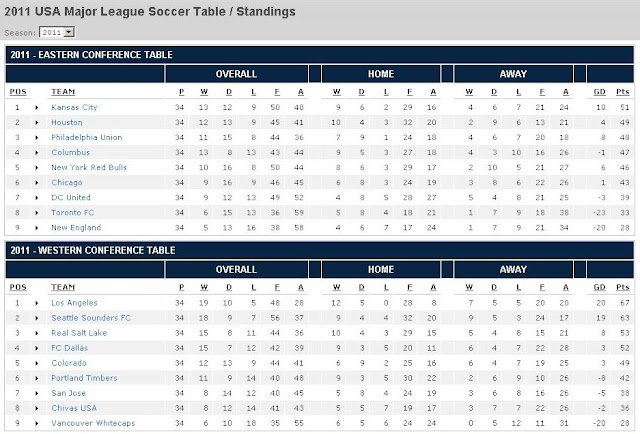The width and height of the screenshot is (640, 434).
Task: Click arrow icon next to Real Salt Lake
Action: tap(37, 334)
